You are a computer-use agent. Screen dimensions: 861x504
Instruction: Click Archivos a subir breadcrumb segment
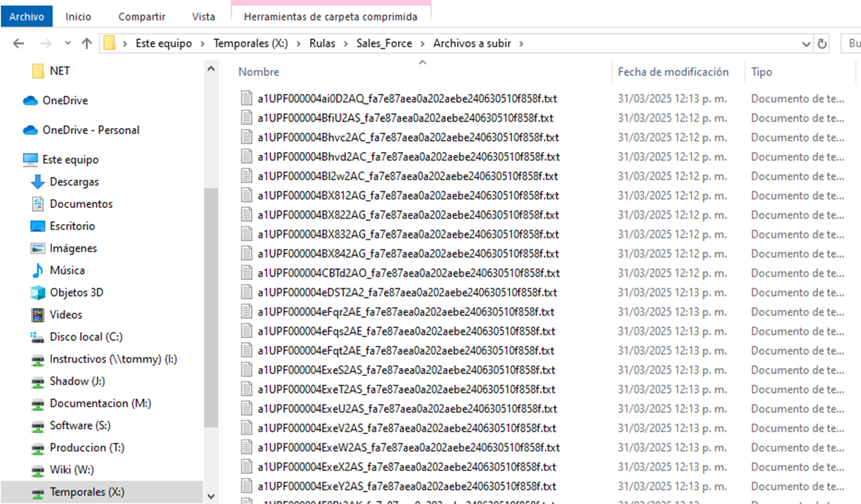pyautogui.click(x=472, y=43)
